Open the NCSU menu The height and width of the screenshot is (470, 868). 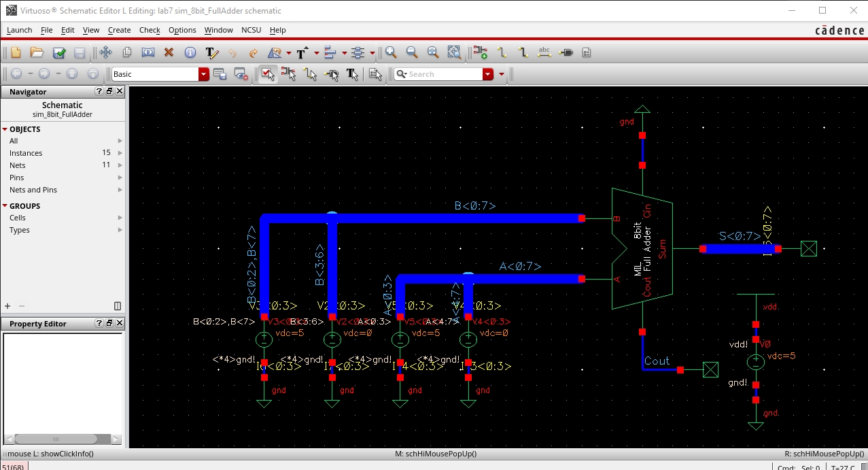[x=251, y=30]
